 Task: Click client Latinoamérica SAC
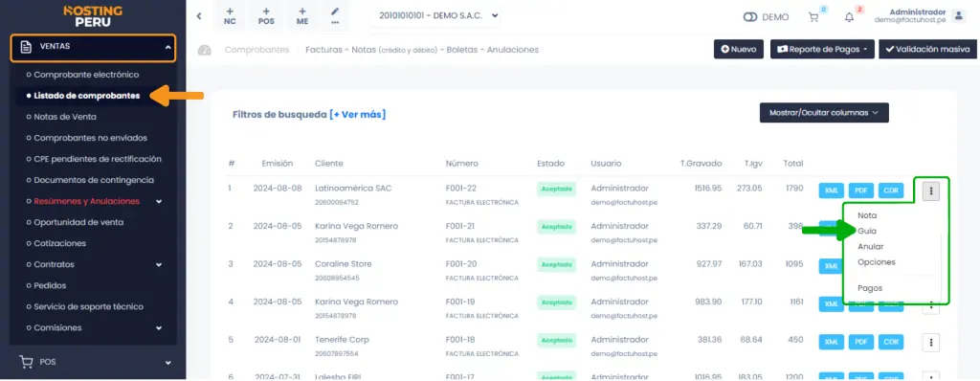(353, 189)
